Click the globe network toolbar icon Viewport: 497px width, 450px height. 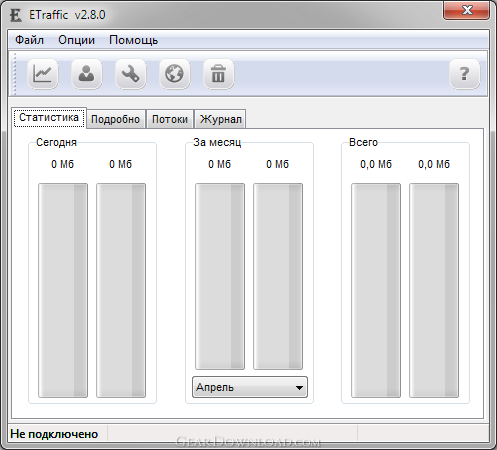tap(175, 74)
